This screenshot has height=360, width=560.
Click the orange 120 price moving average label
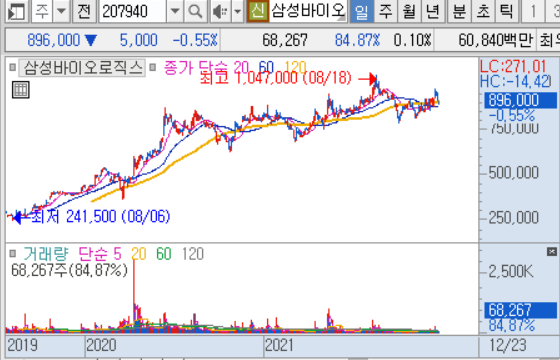[x=295, y=67]
